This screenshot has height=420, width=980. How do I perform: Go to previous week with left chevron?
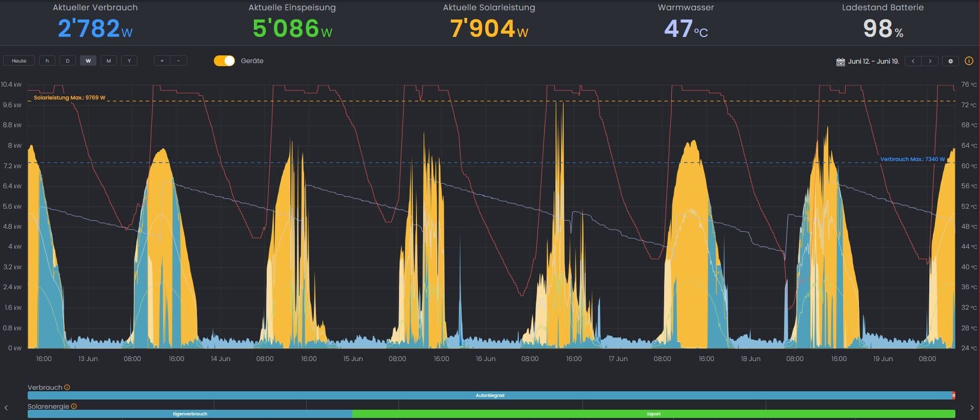point(913,61)
